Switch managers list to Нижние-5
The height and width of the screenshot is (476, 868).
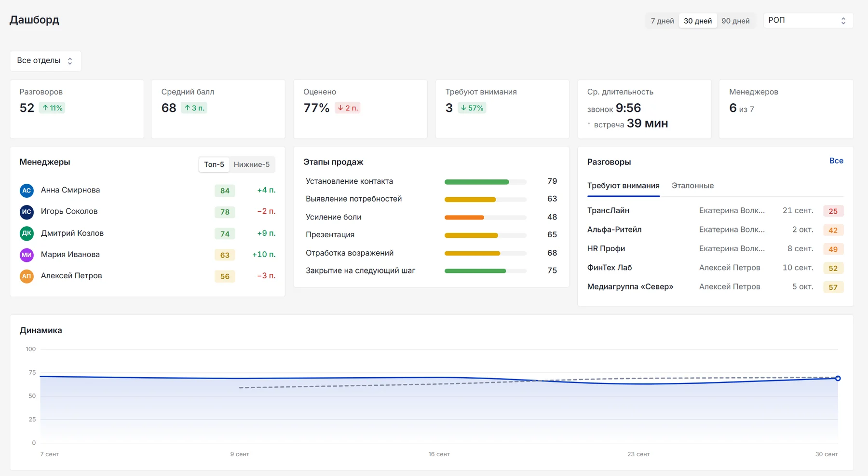point(252,164)
